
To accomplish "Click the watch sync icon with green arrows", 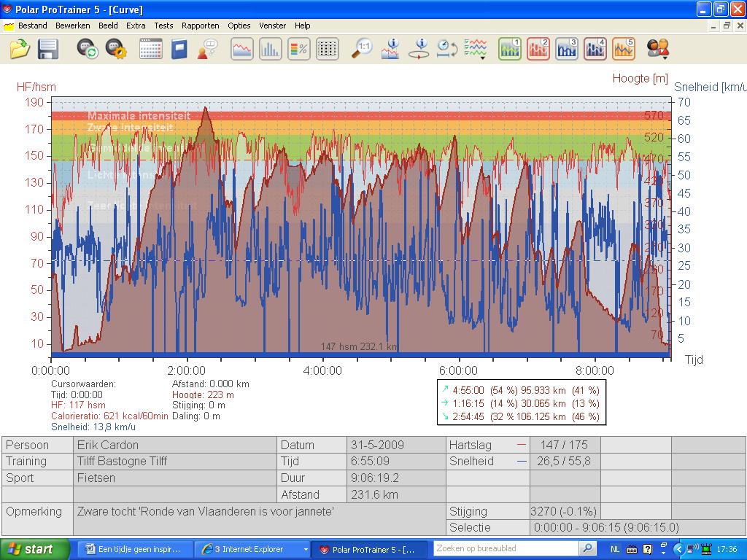I will (88, 49).
